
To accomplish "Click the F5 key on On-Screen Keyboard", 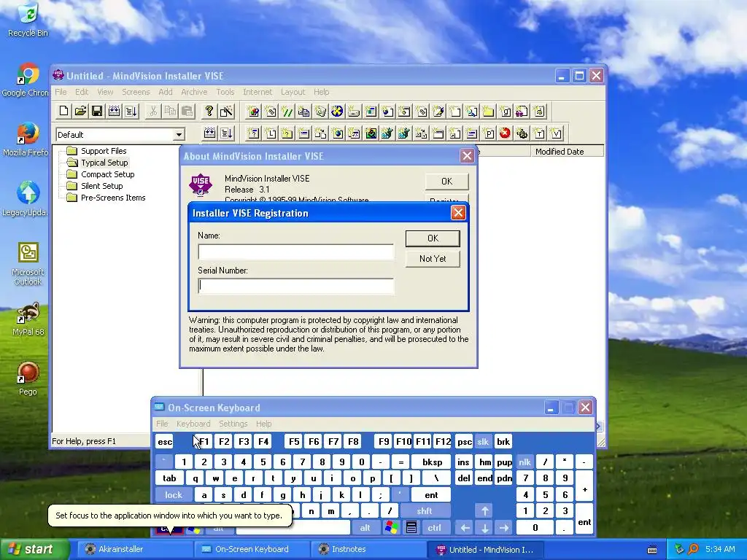I will coord(294,442).
